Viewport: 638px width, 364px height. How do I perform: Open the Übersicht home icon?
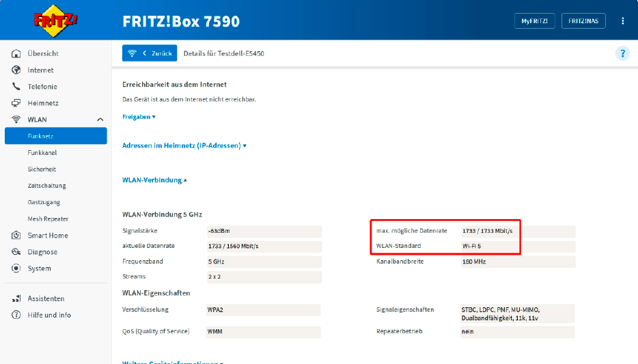coord(16,53)
